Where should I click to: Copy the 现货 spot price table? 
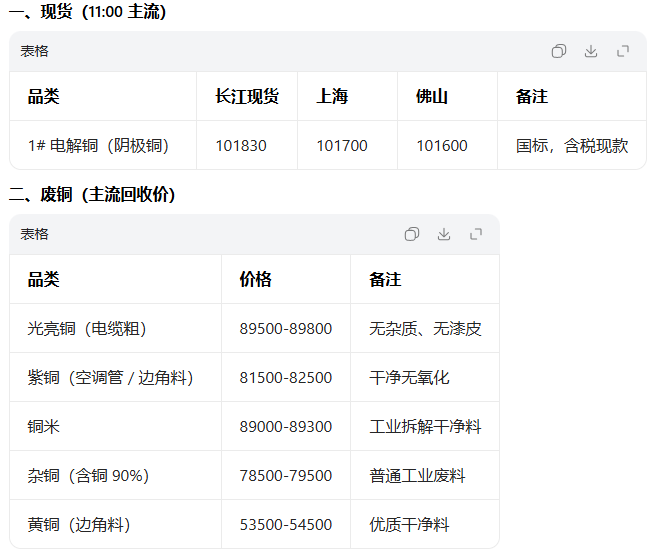[x=559, y=51]
